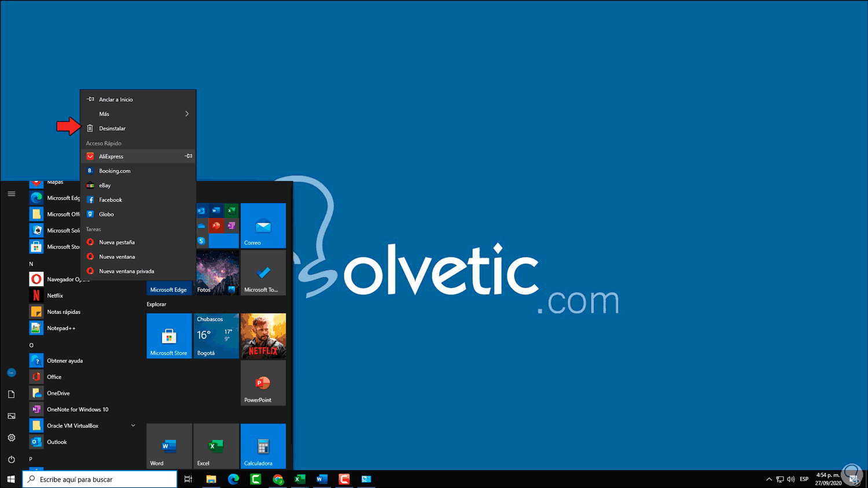Open Booking.com quick access entry
Viewport: 868px width, 488px height.
(138, 171)
